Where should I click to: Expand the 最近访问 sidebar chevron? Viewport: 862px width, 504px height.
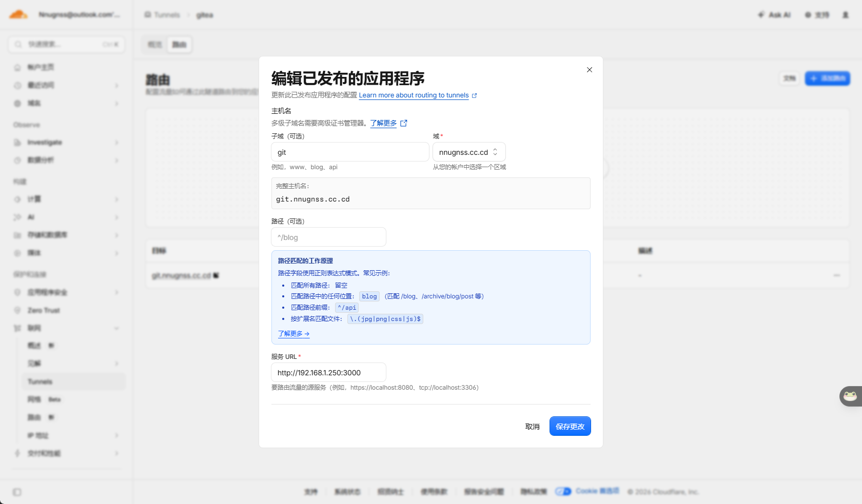116,86
